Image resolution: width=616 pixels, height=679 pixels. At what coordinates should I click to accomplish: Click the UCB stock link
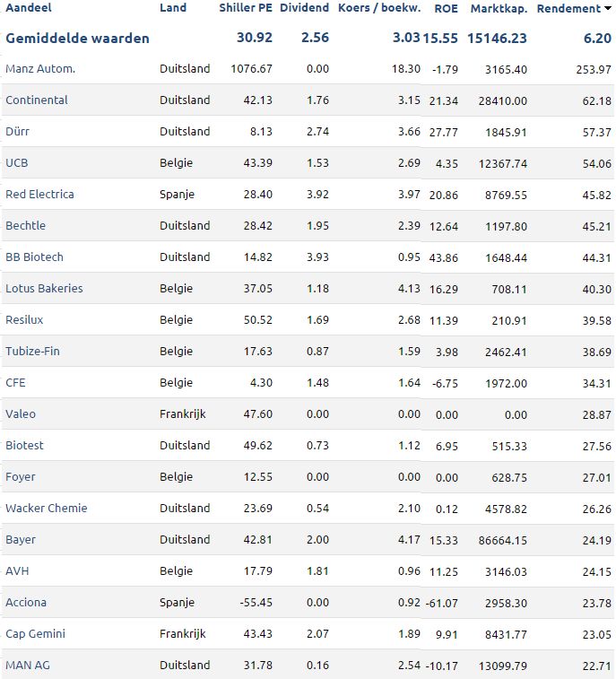[17, 163]
